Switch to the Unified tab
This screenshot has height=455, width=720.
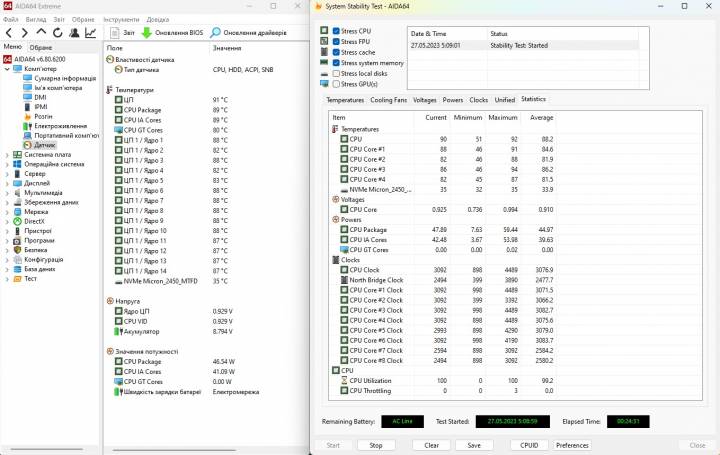pyautogui.click(x=505, y=100)
